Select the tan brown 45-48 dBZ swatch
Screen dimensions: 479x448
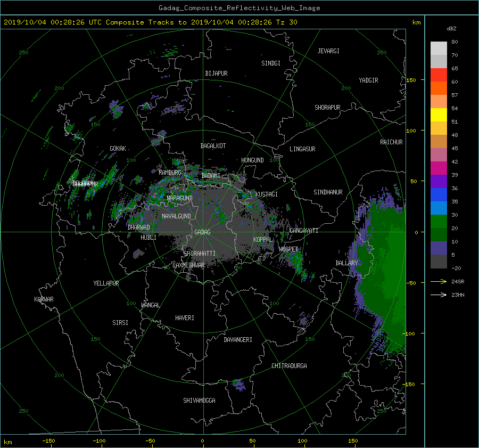tap(439, 141)
